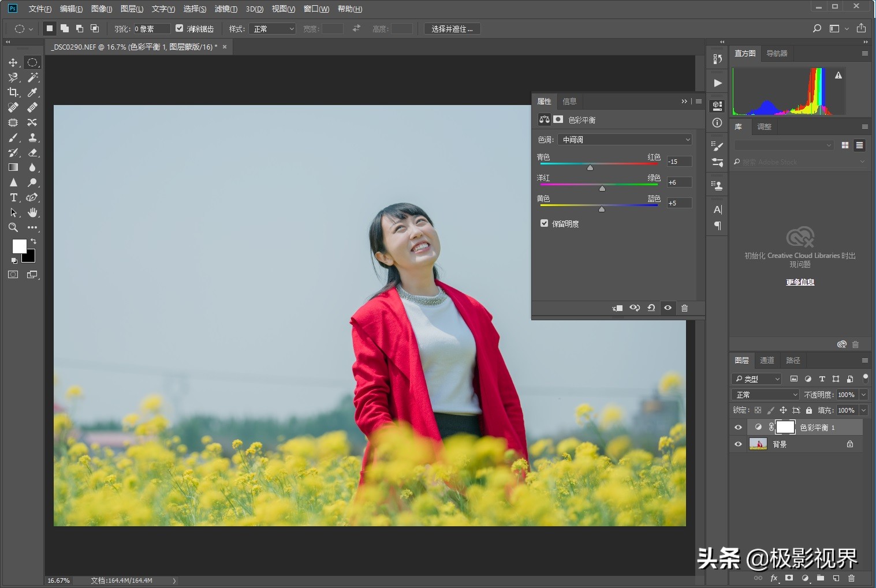Click the 选择并遮住 button

tap(452, 29)
